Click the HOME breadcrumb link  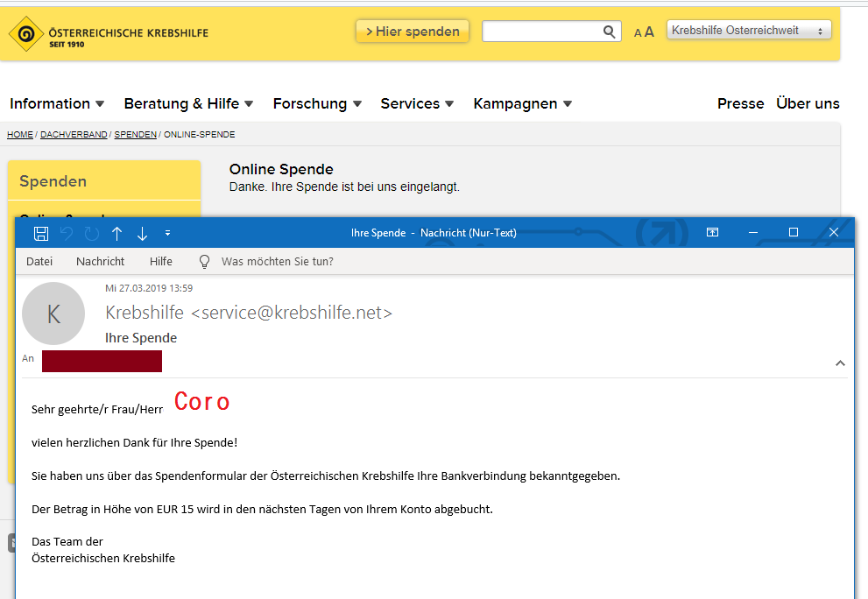20,135
